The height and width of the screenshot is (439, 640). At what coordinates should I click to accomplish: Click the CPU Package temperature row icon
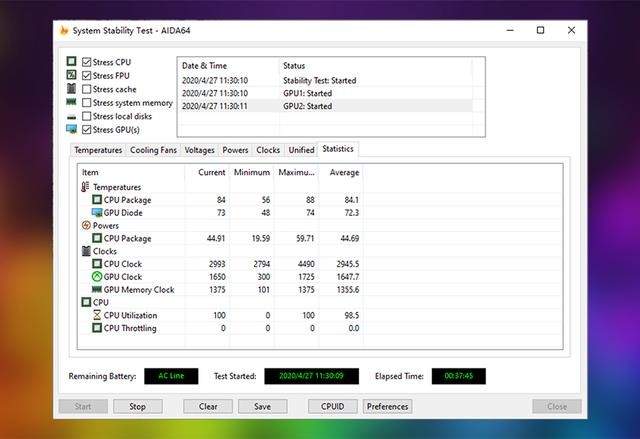pos(97,200)
